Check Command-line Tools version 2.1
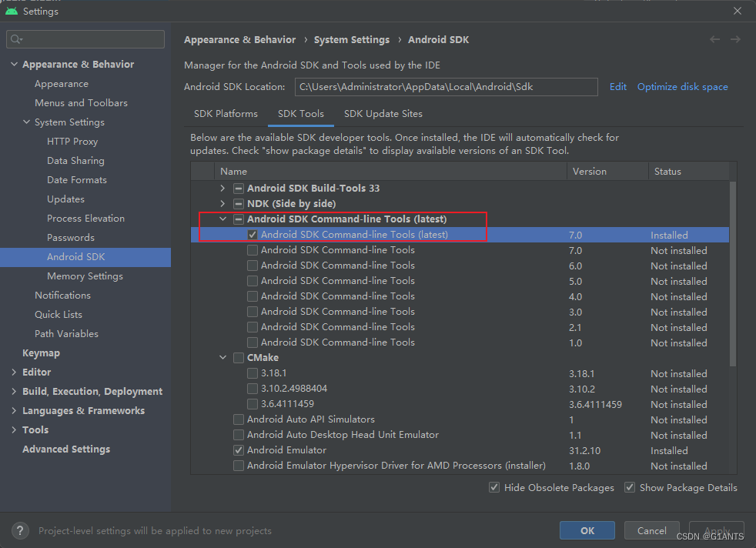Image resolution: width=756 pixels, height=548 pixels. pos(253,327)
